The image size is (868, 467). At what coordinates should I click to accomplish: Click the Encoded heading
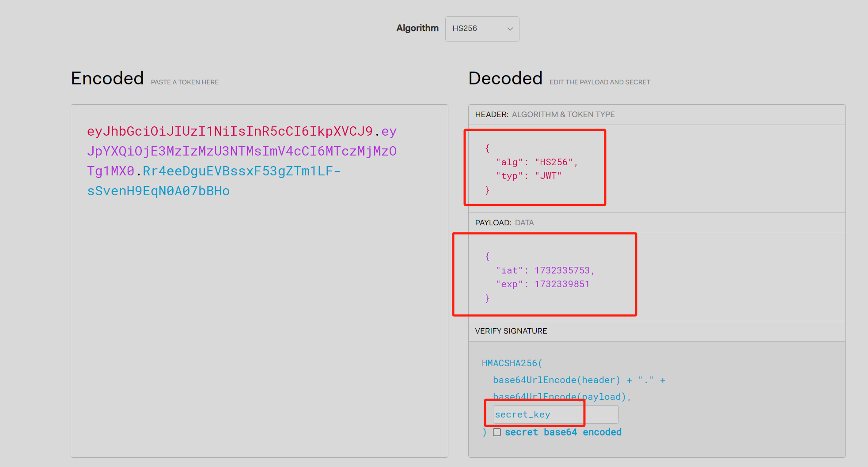coord(107,78)
